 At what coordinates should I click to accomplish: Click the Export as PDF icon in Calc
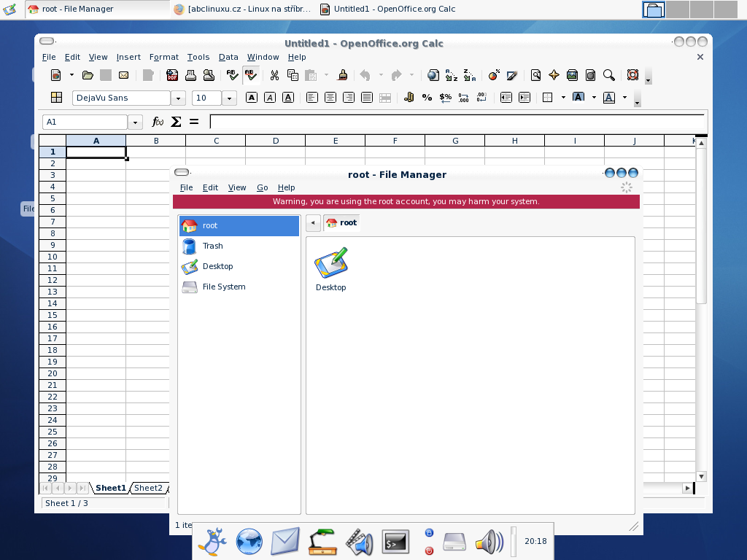pyautogui.click(x=172, y=75)
